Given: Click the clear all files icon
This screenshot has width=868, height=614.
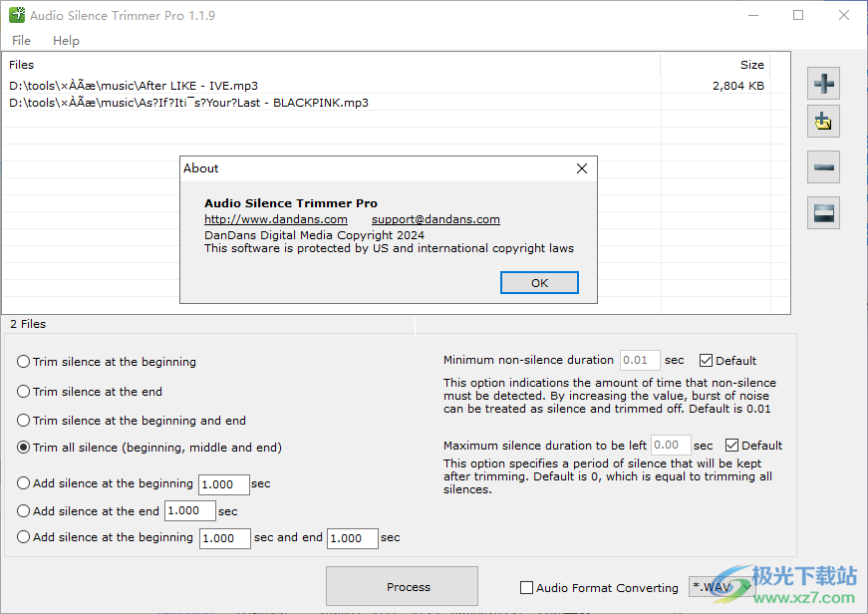Looking at the screenshot, I should tap(824, 212).
